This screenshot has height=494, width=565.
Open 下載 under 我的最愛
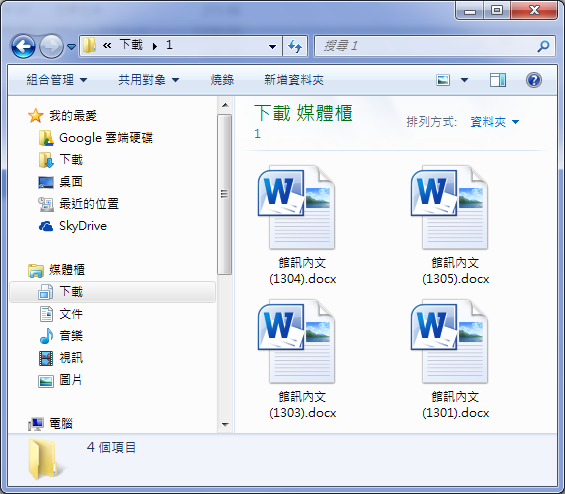pyautogui.click(x=71, y=160)
